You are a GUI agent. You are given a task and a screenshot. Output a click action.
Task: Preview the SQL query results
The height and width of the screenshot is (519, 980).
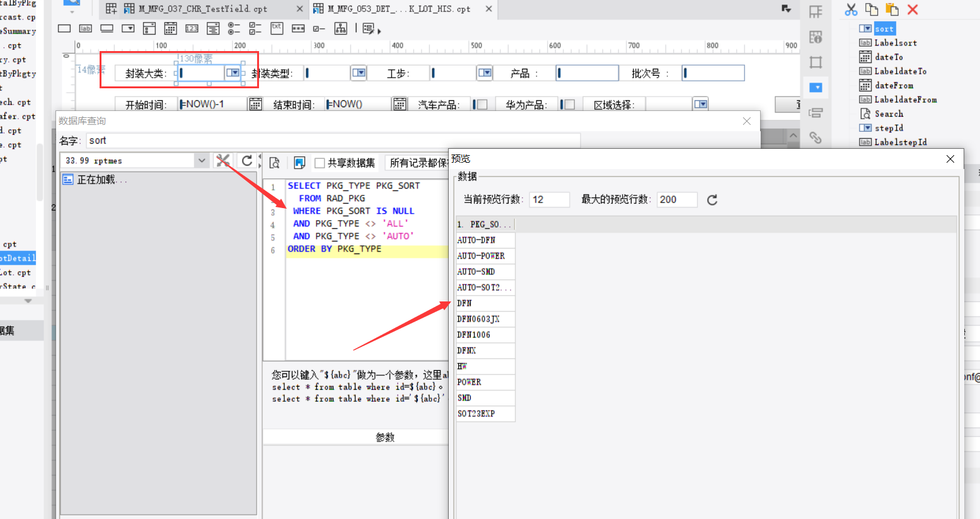275,163
